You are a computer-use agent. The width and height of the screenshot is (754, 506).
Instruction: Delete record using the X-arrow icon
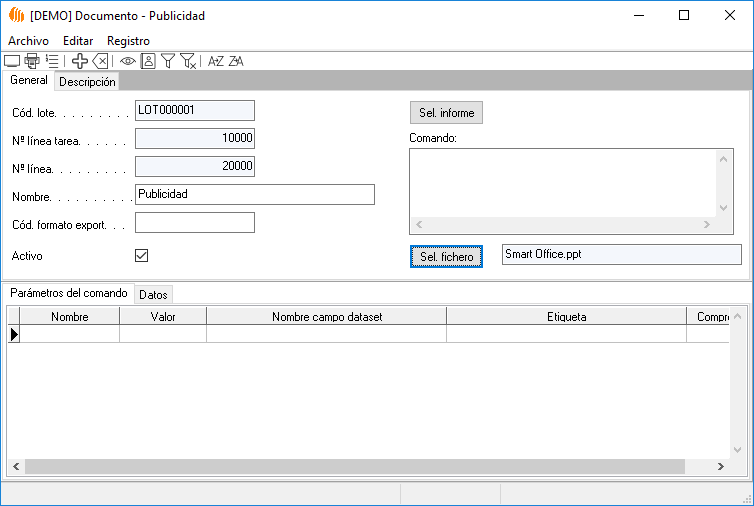pyautogui.click(x=100, y=61)
